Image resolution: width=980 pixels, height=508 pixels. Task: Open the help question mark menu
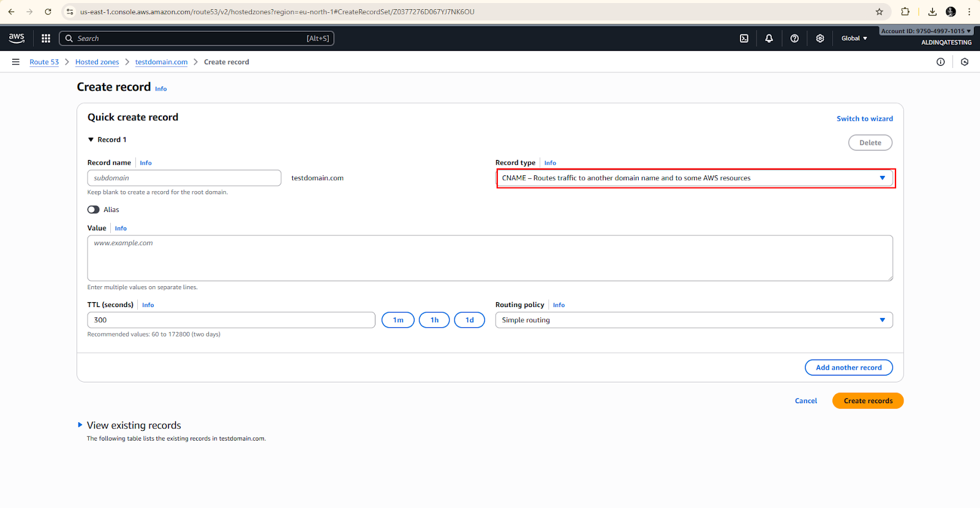click(794, 38)
